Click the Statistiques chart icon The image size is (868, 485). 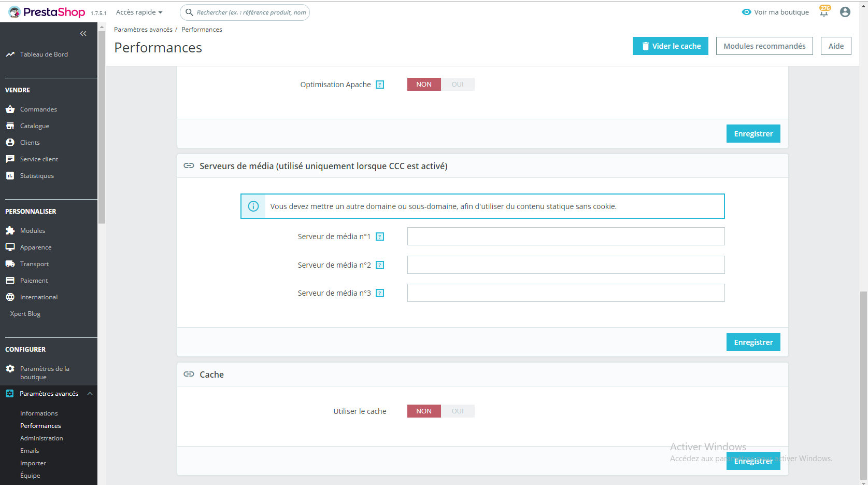10,175
